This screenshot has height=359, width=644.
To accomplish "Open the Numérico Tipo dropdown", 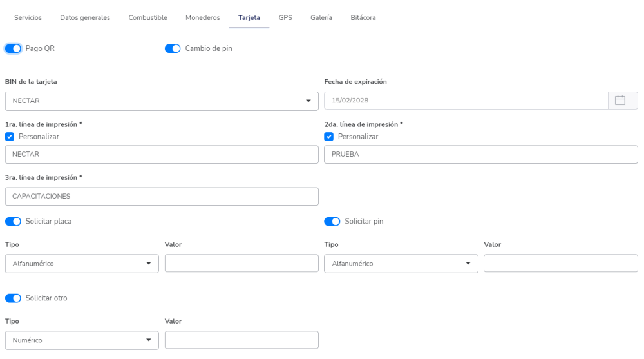I will coord(82,340).
